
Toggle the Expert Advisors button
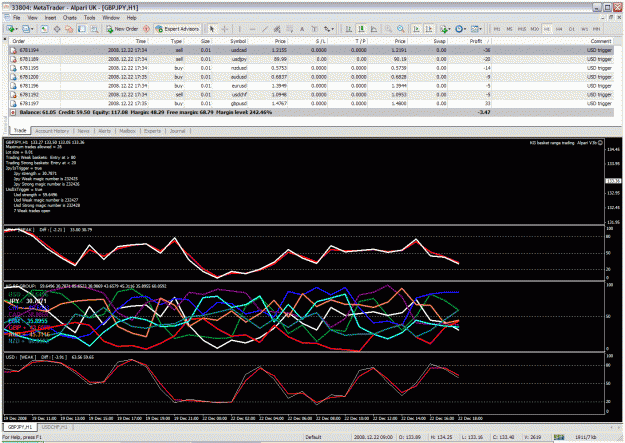(x=177, y=29)
